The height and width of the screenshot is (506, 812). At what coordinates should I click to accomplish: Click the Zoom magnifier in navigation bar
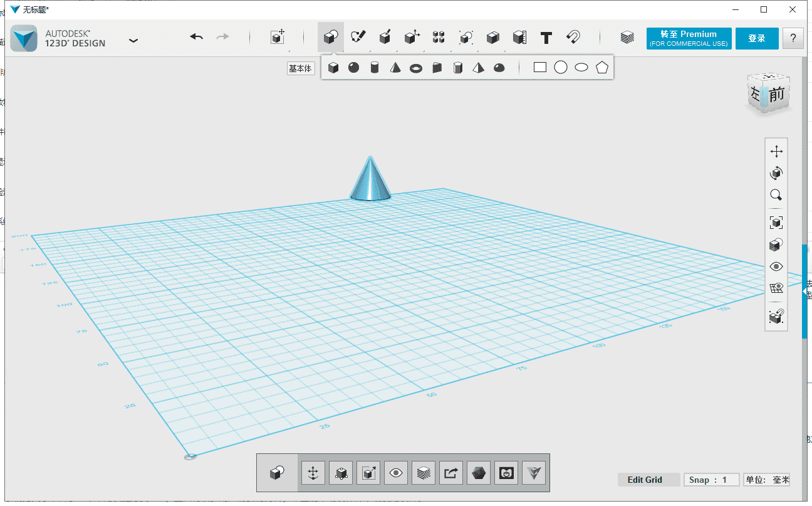pyautogui.click(x=776, y=195)
